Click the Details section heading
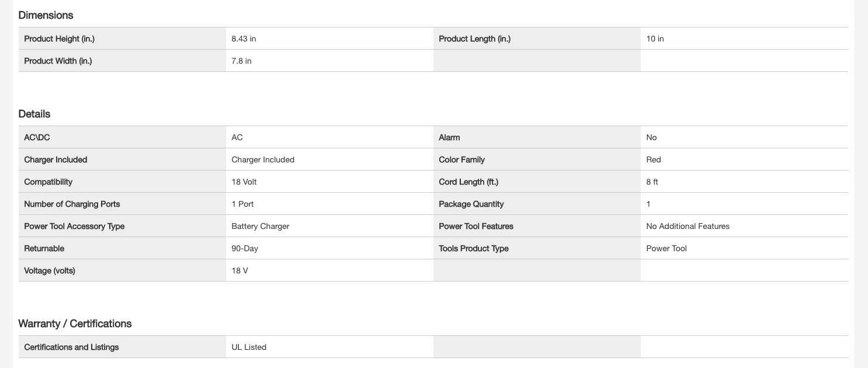Image resolution: width=868 pixels, height=368 pixels. 34,114
